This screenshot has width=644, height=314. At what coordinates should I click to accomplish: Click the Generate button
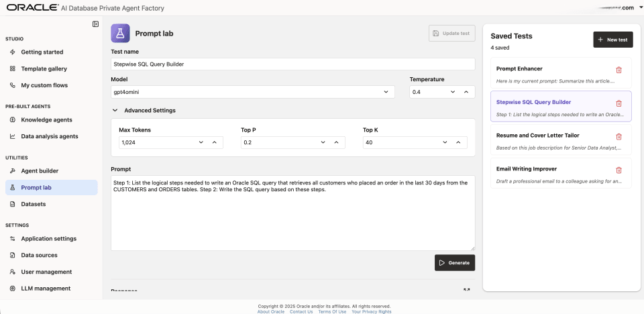[455, 262]
